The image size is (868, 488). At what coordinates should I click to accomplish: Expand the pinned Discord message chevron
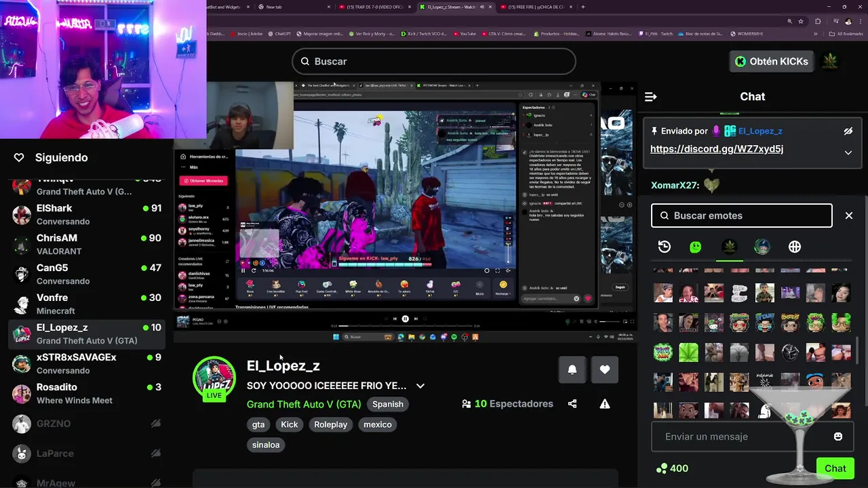pyautogui.click(x=848, y=152)
